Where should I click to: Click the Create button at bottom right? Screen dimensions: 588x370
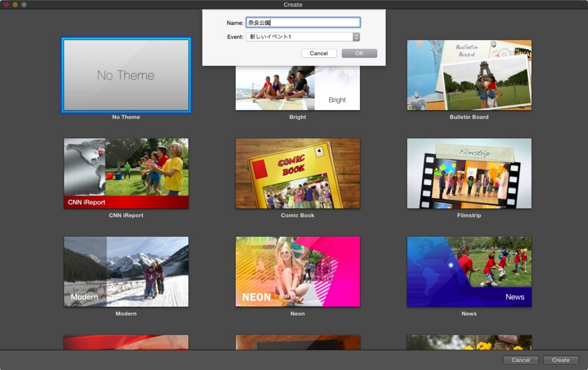point(560,360)
